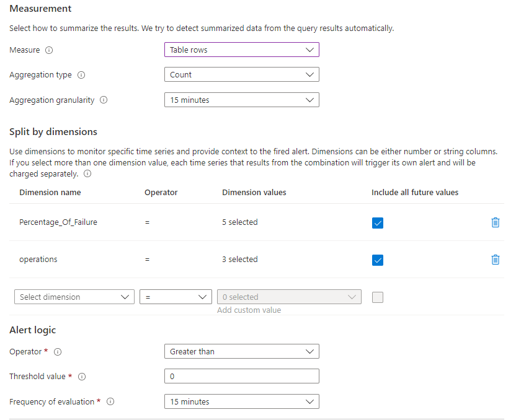Click the Add custom value link
The image size is (516, 420).
(249, 310)
